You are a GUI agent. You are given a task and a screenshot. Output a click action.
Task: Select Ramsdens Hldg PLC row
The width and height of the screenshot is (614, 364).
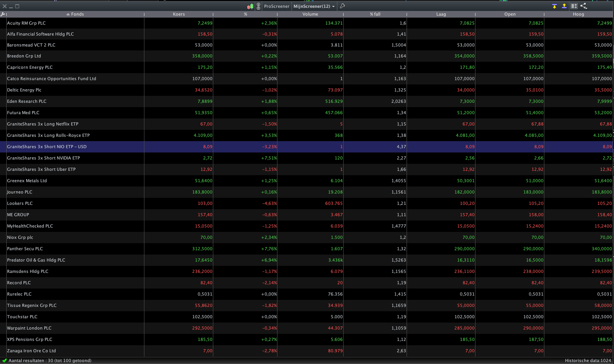click(306, 271)
